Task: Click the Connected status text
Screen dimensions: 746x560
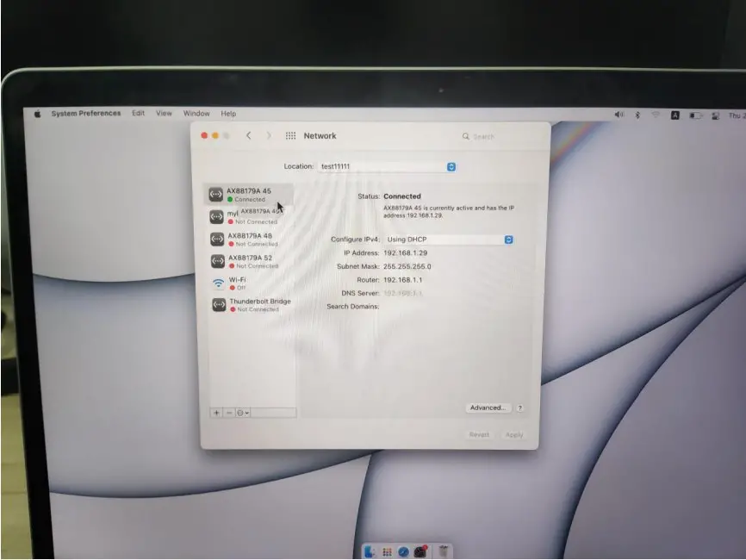Action: pyautogui.click(x=402, y=196)
